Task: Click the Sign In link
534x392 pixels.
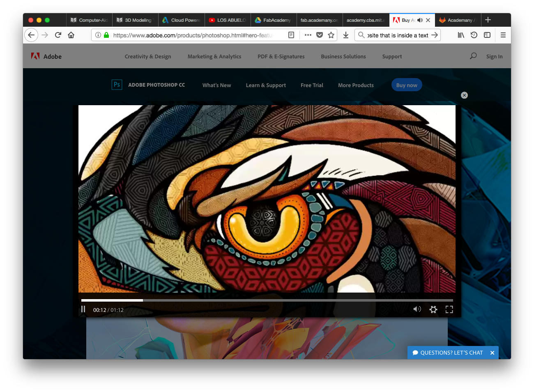Action: 494,57
